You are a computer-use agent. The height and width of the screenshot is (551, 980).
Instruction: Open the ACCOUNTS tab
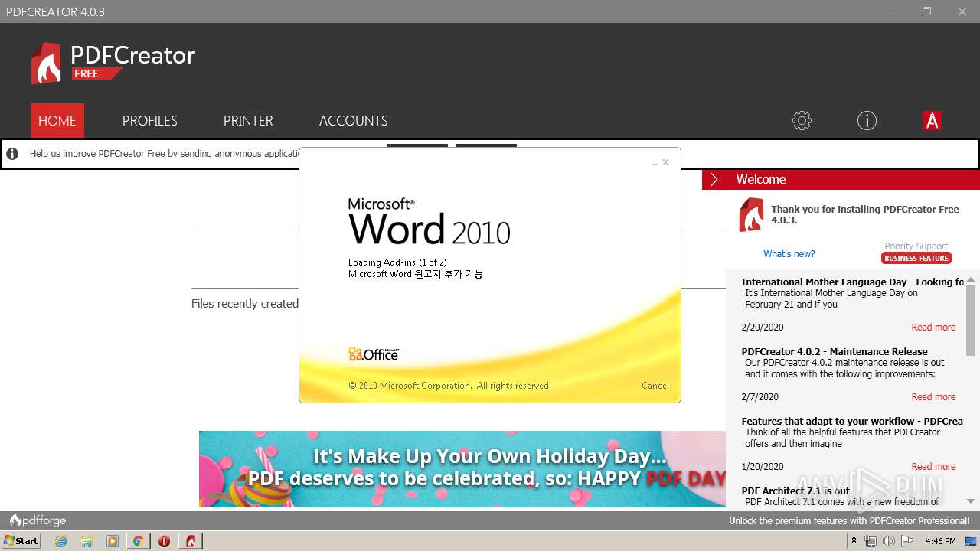pyautogui.click(x=354, y=121)
